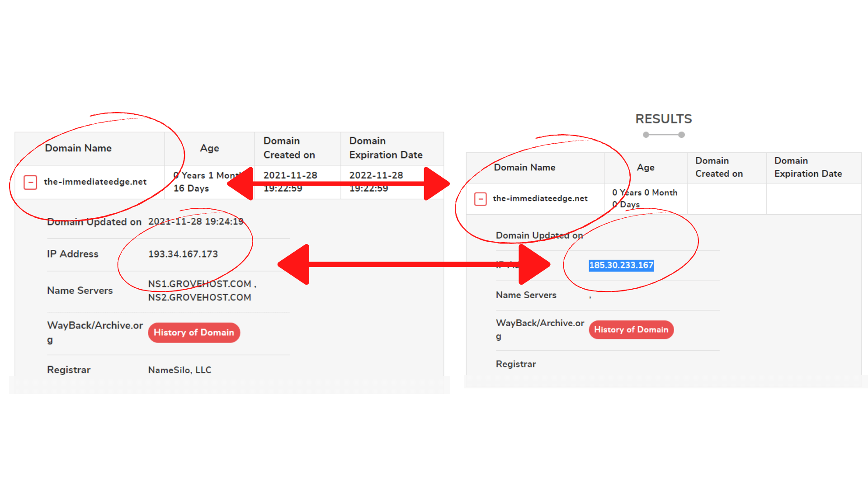Click History of Domain button (left panel)
The height and width of the screenshot is (488, 868).
pyautogui.click(x=194, y=333)
